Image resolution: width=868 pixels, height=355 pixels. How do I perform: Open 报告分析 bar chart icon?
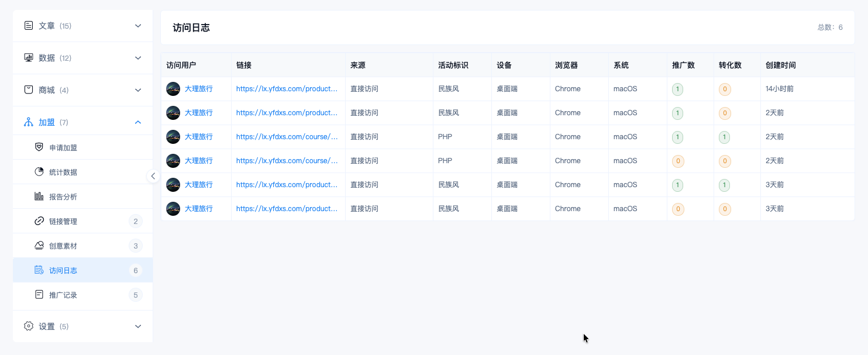pos(39,197)
